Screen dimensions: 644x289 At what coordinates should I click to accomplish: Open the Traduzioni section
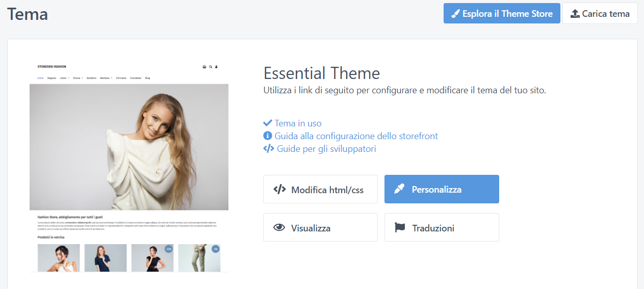433,228
